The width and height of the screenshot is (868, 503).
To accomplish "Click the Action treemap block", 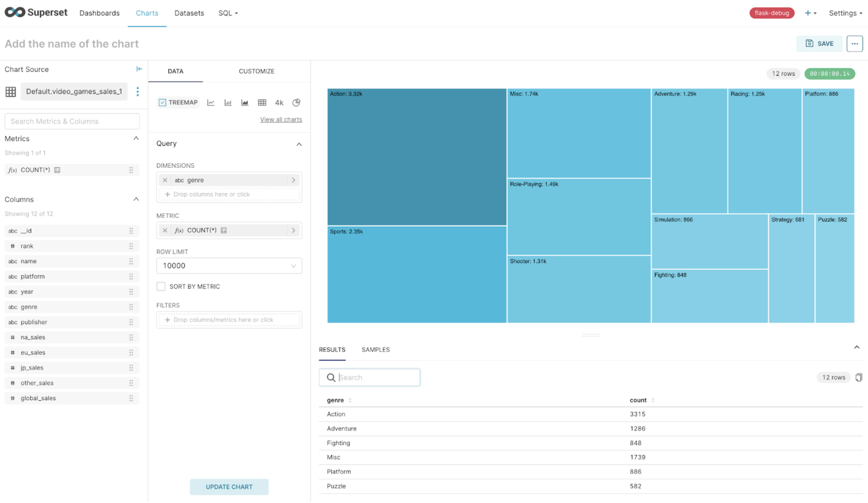I will pyautogui.click(x=417, y=157).
